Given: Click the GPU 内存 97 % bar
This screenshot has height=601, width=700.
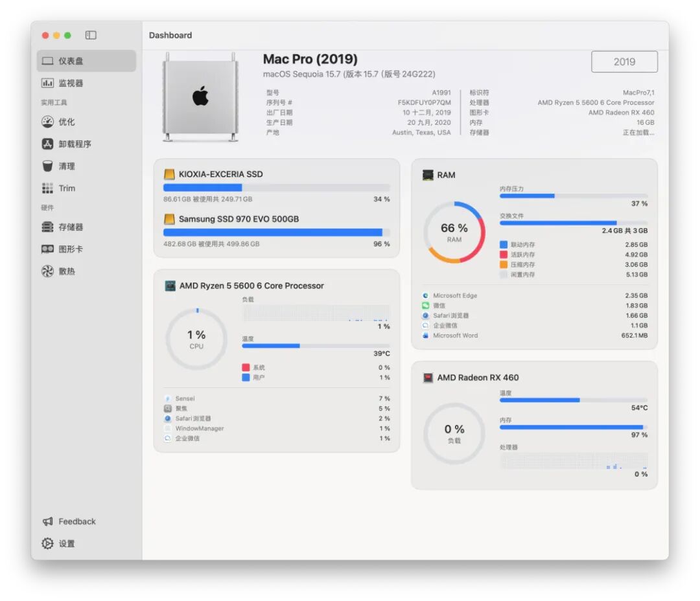Looking at the screenshot, I should tap(573, 427).
